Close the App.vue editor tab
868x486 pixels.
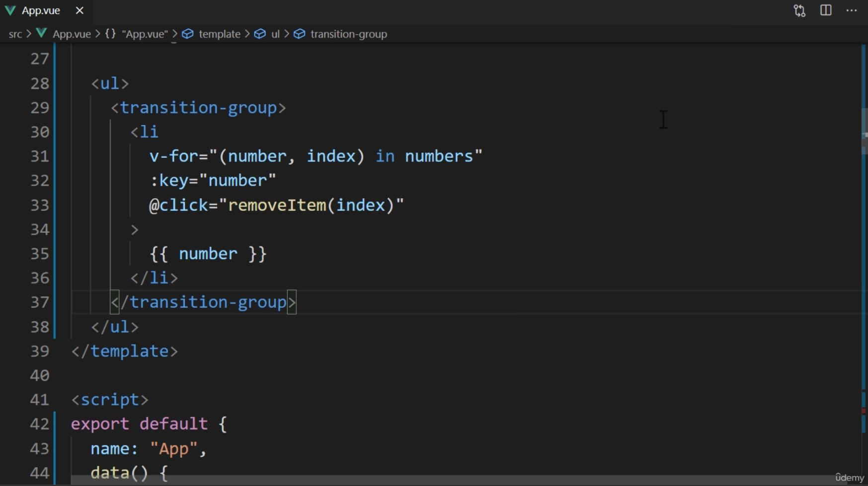[79, 10]
